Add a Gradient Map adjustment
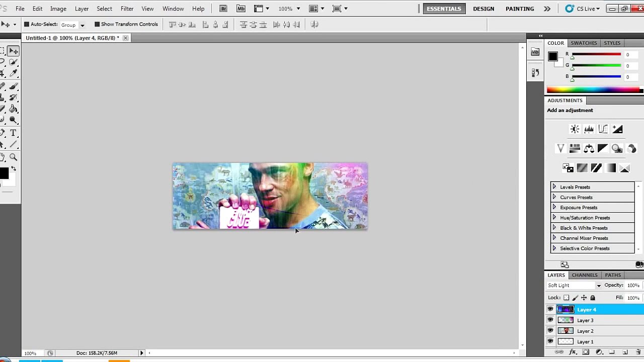644x362 pixels. [610, 168]
